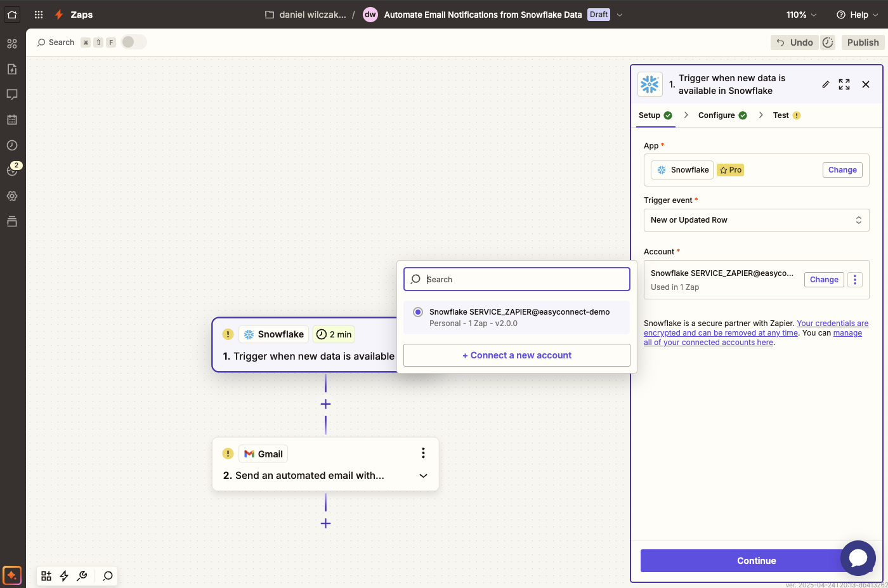Viewport: 888px width, 588px height.
Task: Click the add-step grid icon in bottom toolbar
Action: [x=46, y=576]
